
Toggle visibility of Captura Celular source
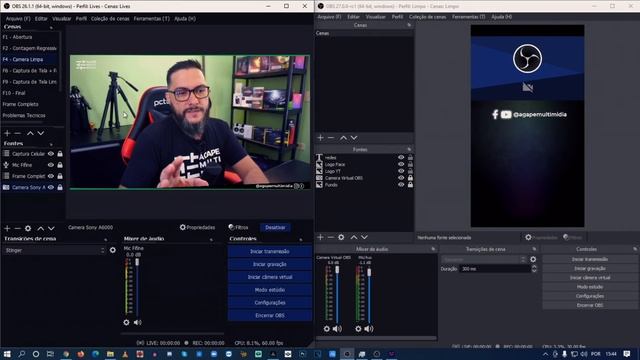(x=51, y=154)
